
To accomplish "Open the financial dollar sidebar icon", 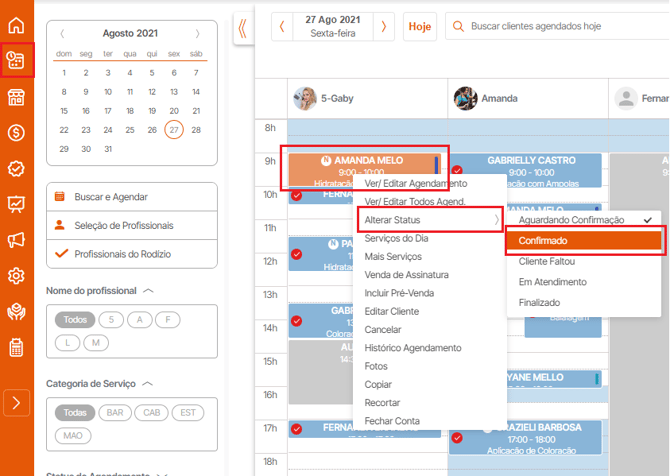I will pyautogui.click(x=16, y=133).
